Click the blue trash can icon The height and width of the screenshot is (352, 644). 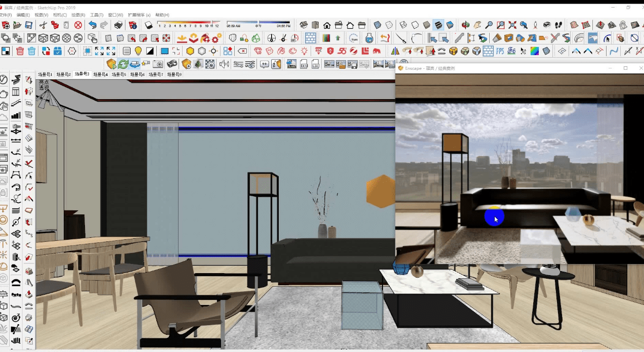[x=31, y=51]
